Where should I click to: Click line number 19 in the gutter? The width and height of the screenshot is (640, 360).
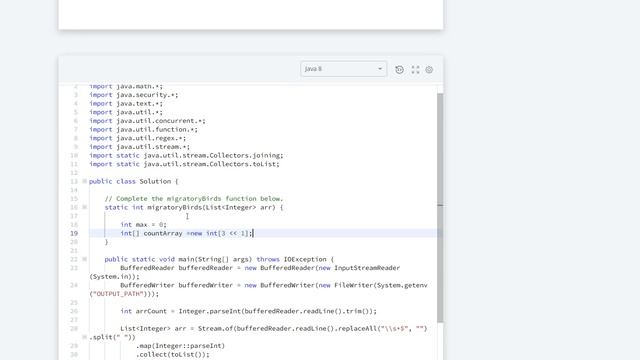coord(74,233)
